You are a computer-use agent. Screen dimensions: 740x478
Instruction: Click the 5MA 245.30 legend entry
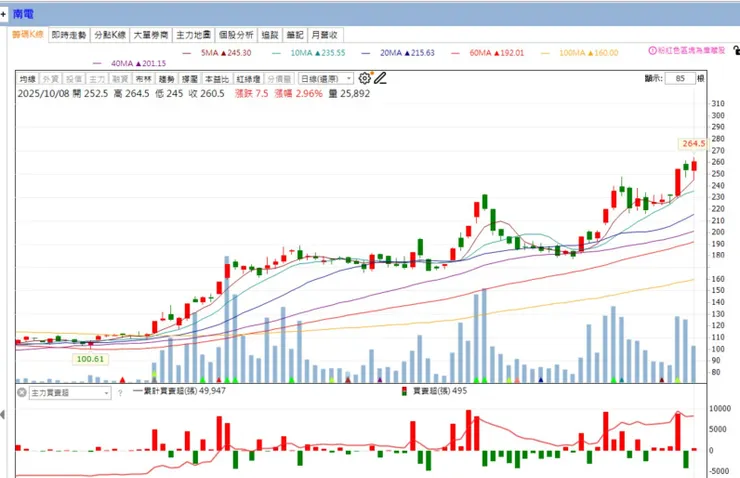(217, 53)
